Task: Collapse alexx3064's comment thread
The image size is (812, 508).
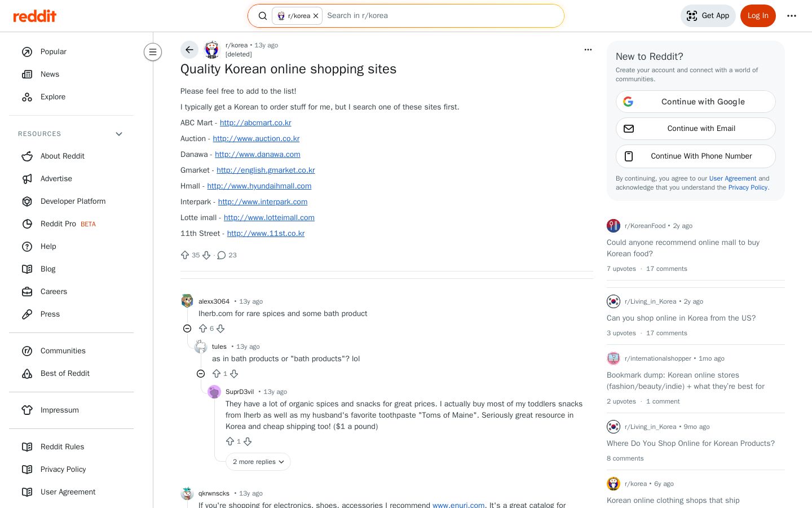Action: coord(187,329)
